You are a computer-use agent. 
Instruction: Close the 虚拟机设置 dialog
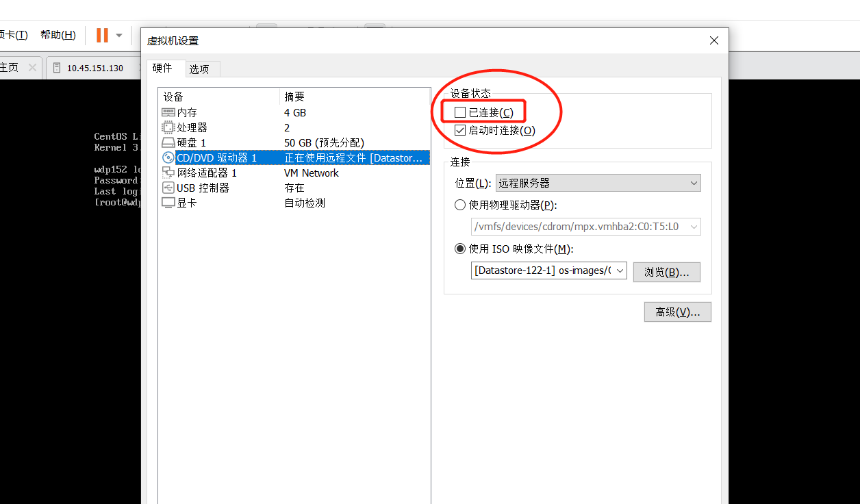714,41
